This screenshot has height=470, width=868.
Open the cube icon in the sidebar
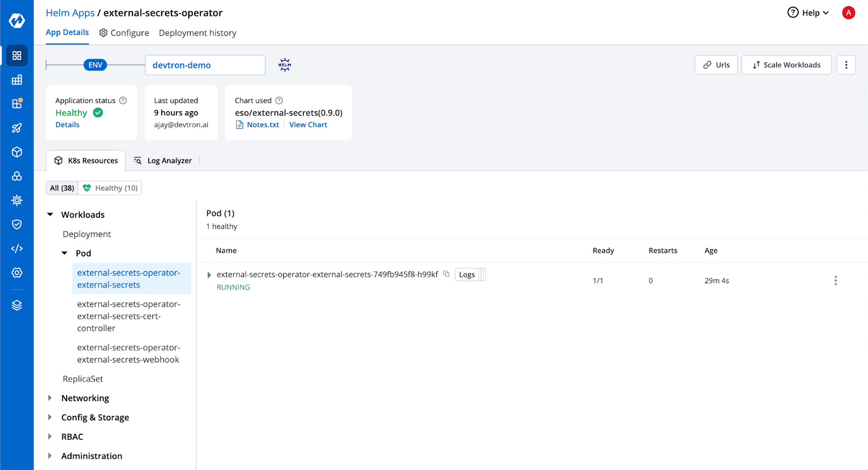coord(17,152)
